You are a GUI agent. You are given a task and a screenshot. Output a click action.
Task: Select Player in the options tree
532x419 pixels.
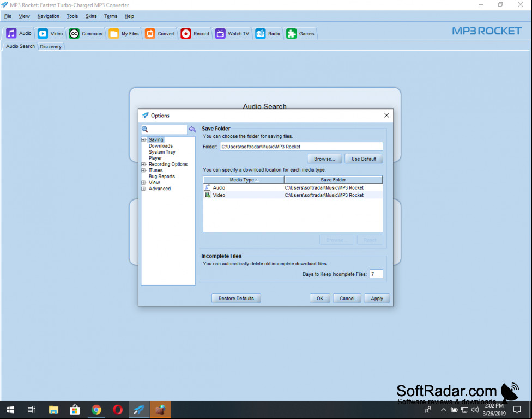point(155,158)
